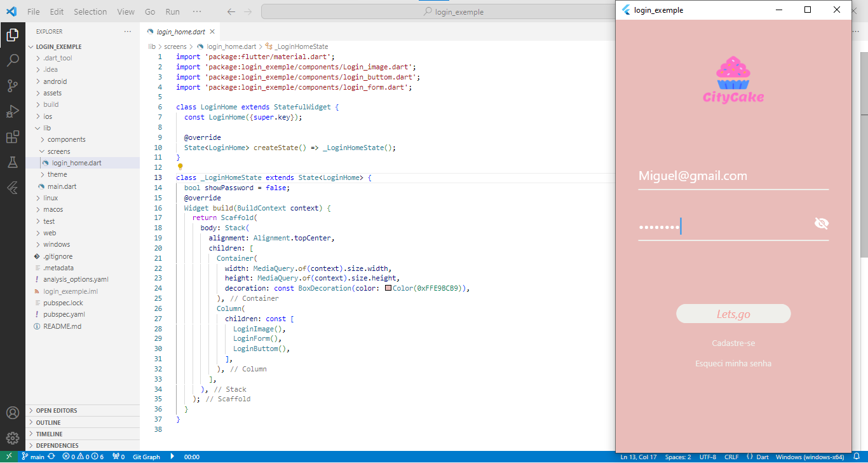868x463 pixels.
Task: Open the Source Control view
Action: [x=13, y=86]
